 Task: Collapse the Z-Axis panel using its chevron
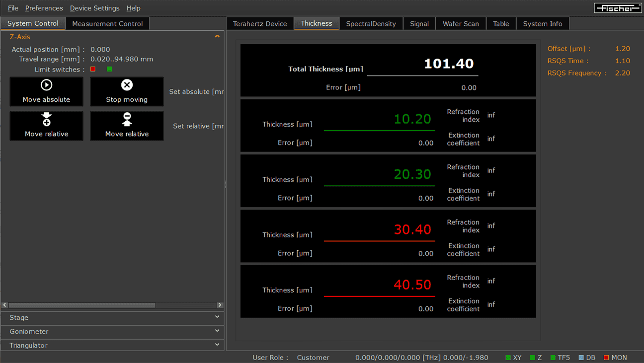pos(217,36)
